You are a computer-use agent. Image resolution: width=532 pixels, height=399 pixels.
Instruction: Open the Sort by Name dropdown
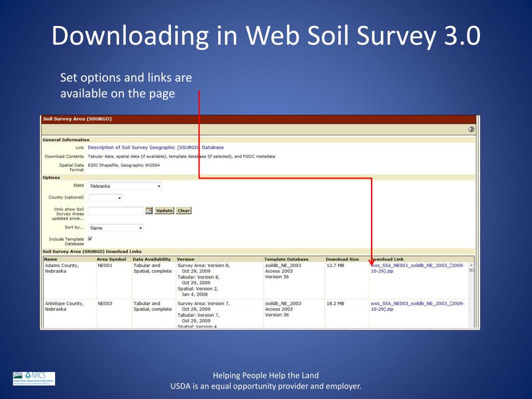(x=116, y=228)
